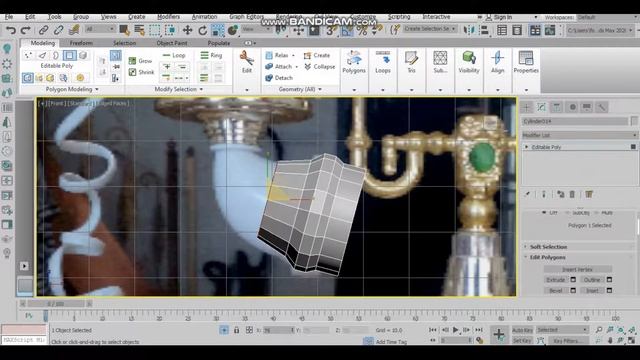Click the time slider showing 0 / 100
The image size is (640, 360).
pos(56,304)
